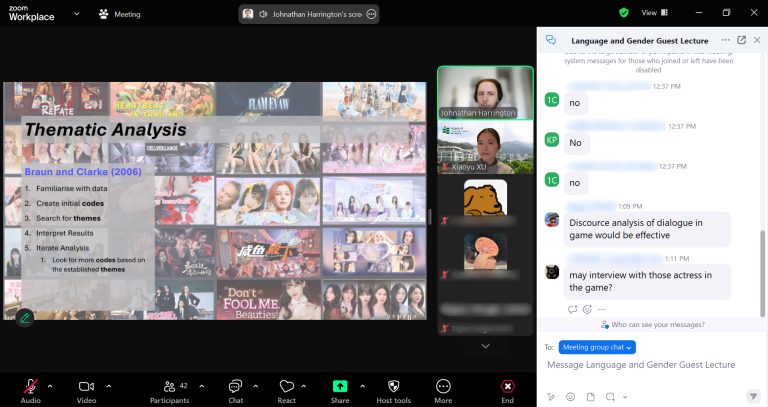Open Host tools shield menu
Viewport: 768px width, 407px height.
[x=393, y=391]
